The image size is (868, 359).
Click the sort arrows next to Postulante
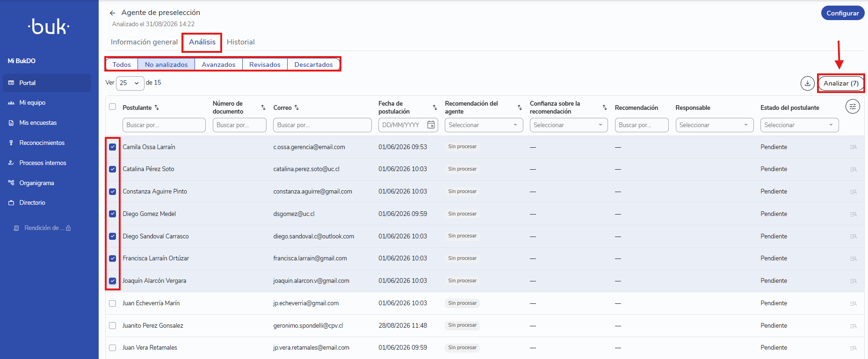157,108
